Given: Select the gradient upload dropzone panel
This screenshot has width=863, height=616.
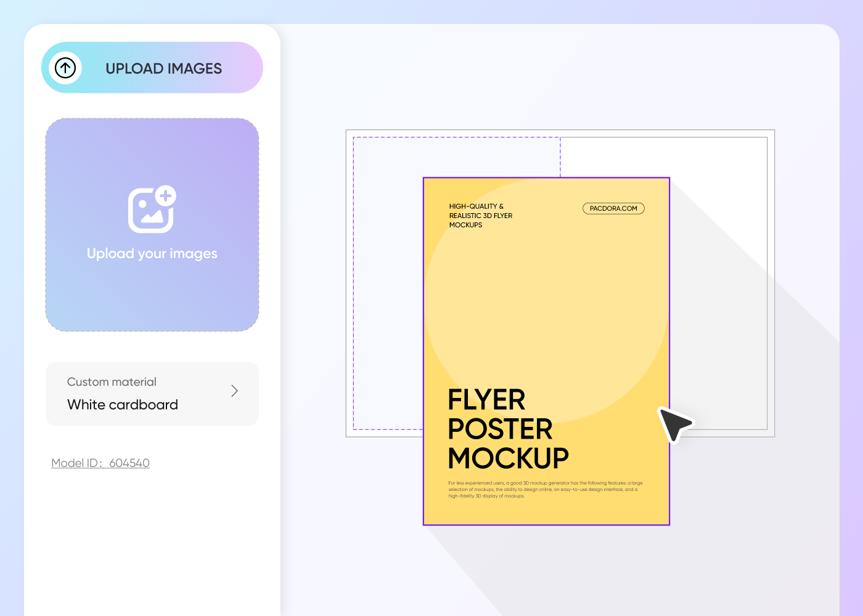Looking at the screenshot, I should tap(152, 224).
